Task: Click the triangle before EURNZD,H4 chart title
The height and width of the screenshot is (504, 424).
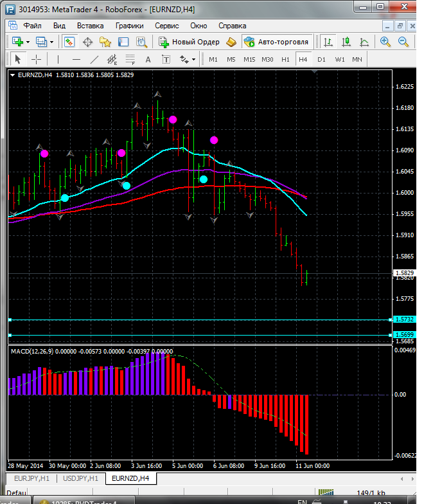Action: (x=13, y=75)
